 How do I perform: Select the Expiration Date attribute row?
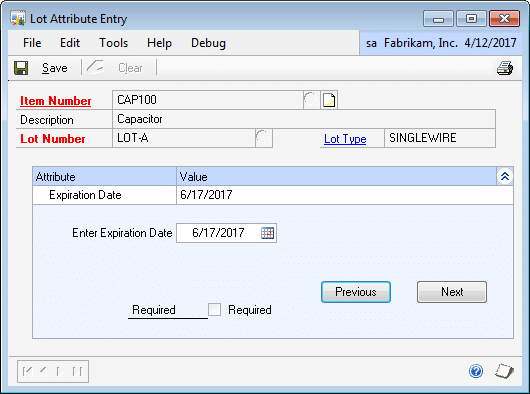tap(273, 195)
